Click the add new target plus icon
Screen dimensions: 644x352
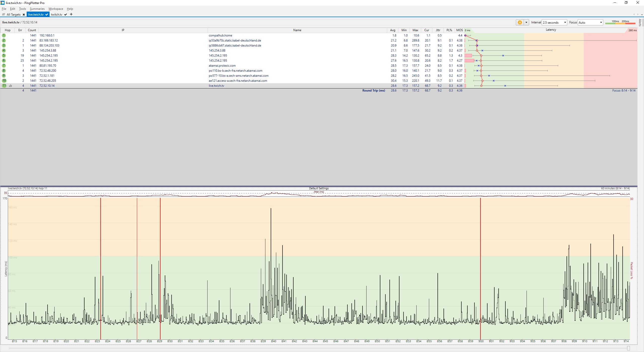pos(71,14)
